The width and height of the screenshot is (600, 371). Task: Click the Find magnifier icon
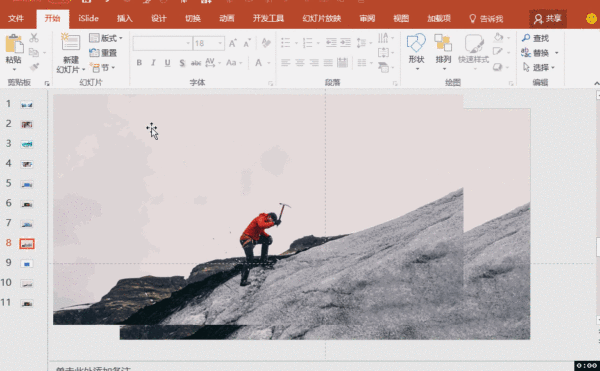527,38
